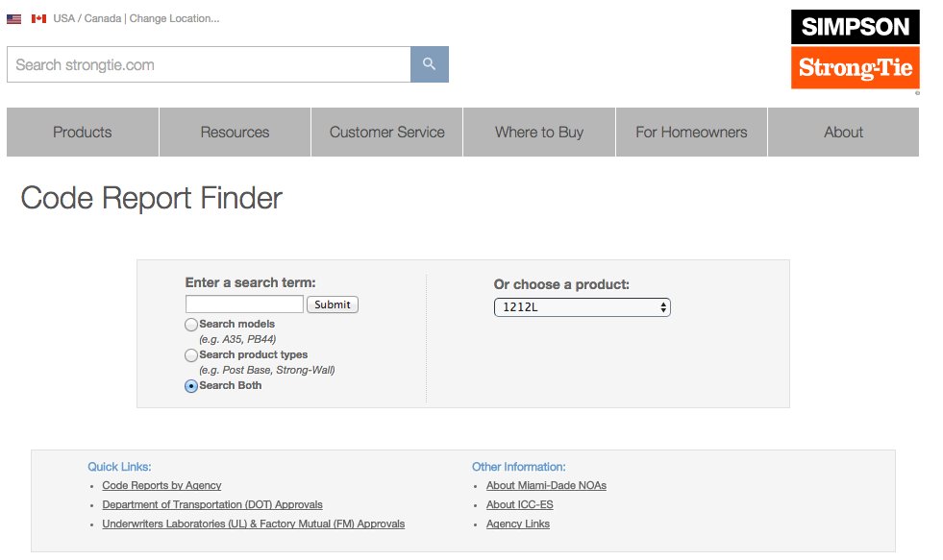Open the UL & Factory Mutual Approvals link
Image resolution: width=943 pixels, height=560 pixels.
tap(253, 523)
